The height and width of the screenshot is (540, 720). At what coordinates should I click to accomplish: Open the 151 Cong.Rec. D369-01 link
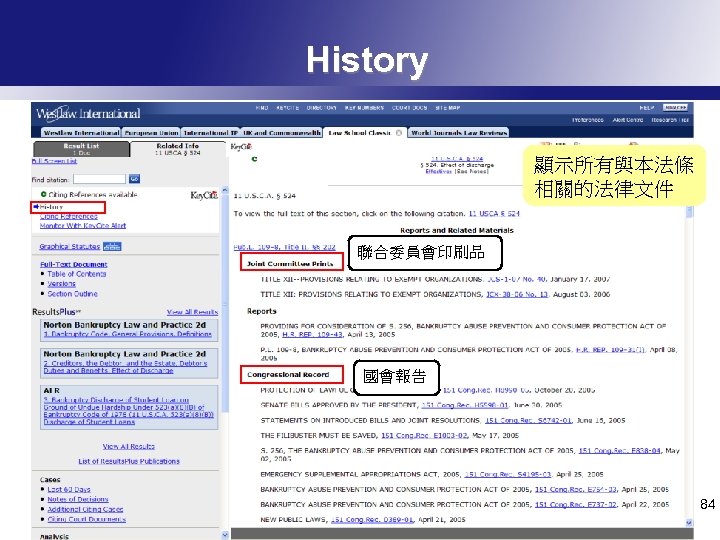pos(372,519)
